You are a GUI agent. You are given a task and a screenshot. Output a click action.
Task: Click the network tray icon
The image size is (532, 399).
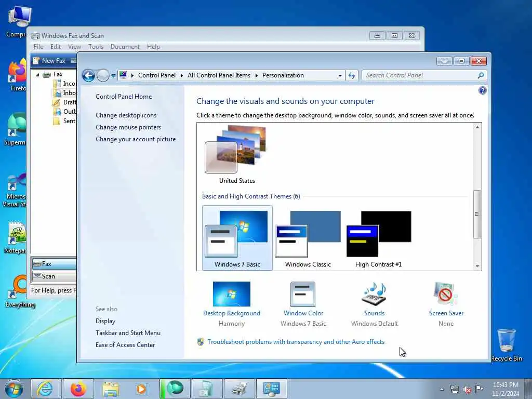pos(454,390)
